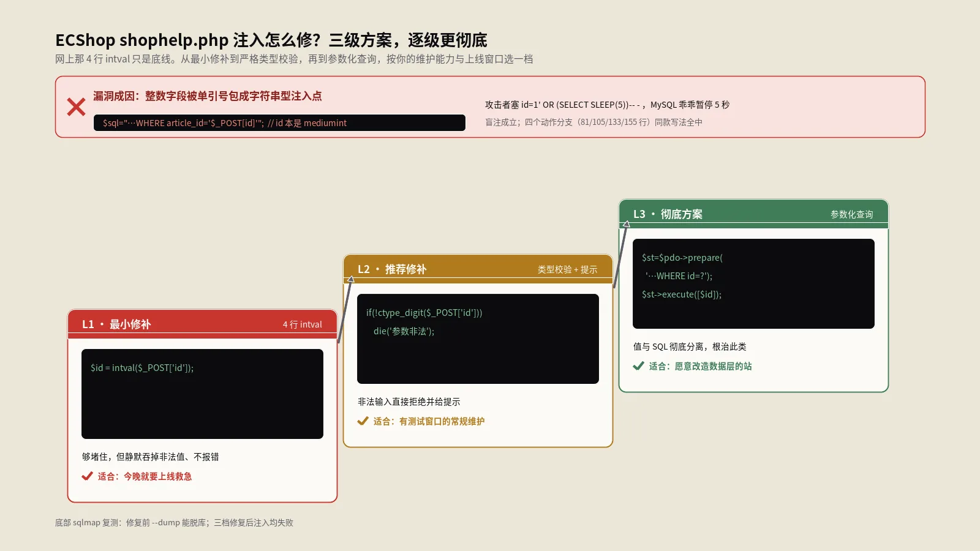980x551 pixels.
Task: Click the L1 · 最小修补 card header
Action: [x=202, y=324]
